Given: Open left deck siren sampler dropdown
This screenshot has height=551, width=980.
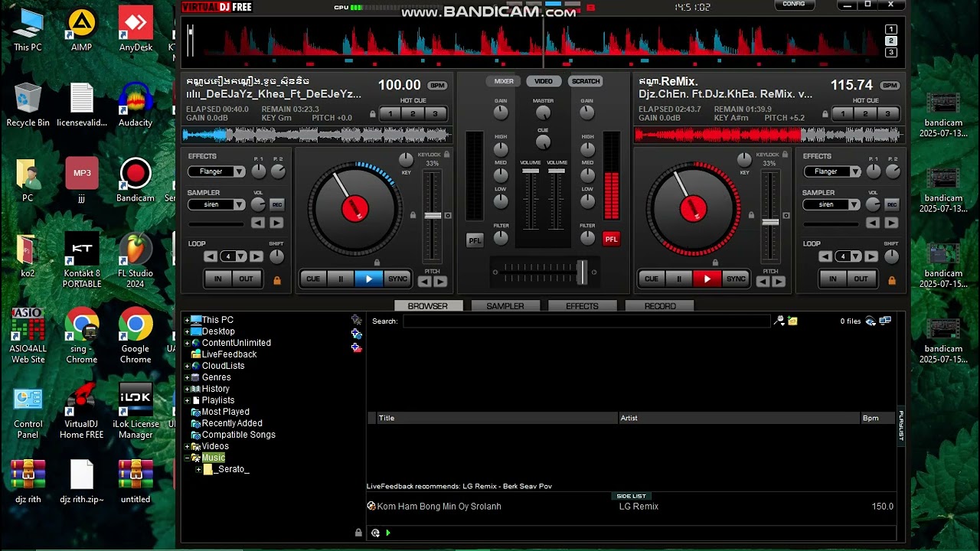Looking at the screenshot, I should 217,204.
